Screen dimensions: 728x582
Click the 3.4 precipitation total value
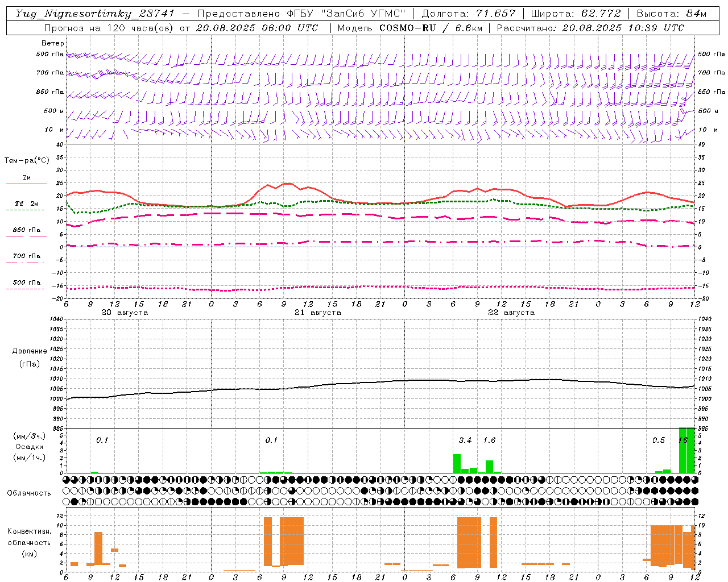tap(465, 440)
